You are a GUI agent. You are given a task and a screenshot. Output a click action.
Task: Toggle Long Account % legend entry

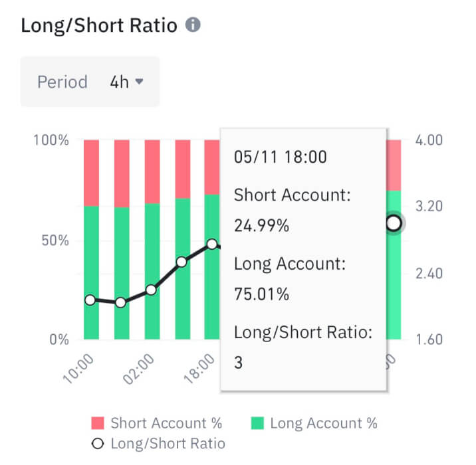[315, 423]
